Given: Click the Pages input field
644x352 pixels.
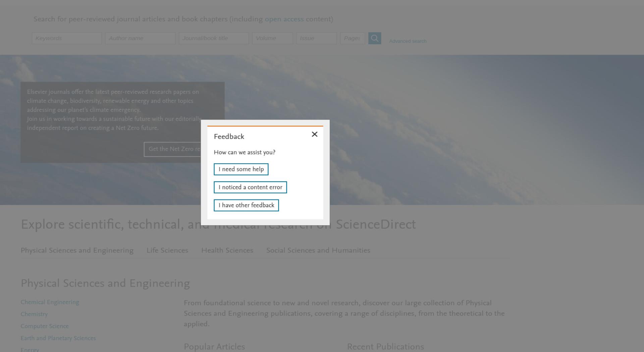Looking at the screenshot, I should click(x=353, y=38).
